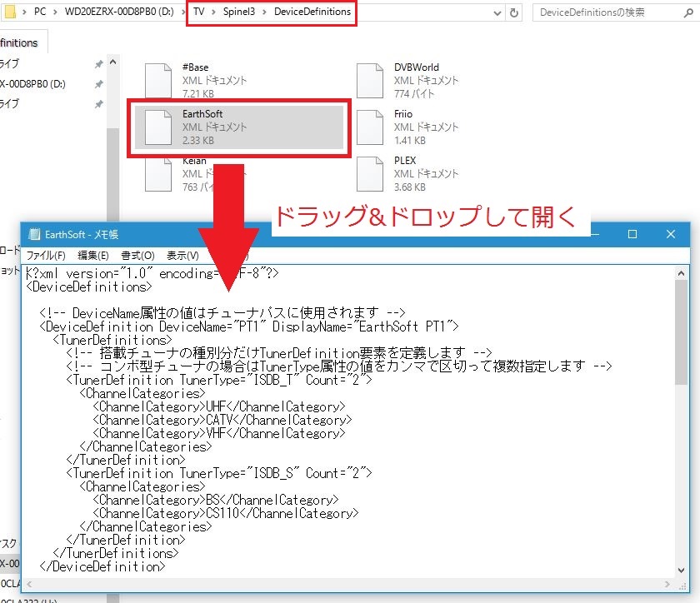Screen dimensions: 700x603
Task: Click the Keian XML file icon
Action: (158, 175)
